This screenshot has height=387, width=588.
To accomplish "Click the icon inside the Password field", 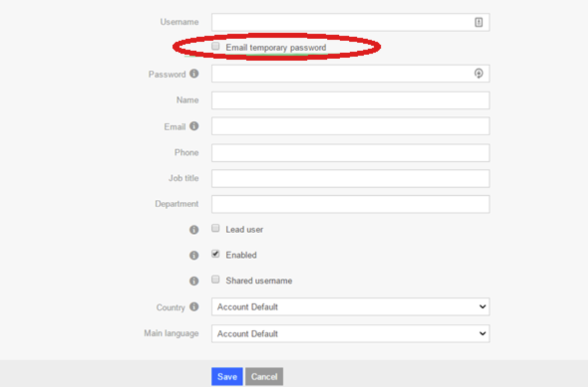I will (x=478, y=74).
